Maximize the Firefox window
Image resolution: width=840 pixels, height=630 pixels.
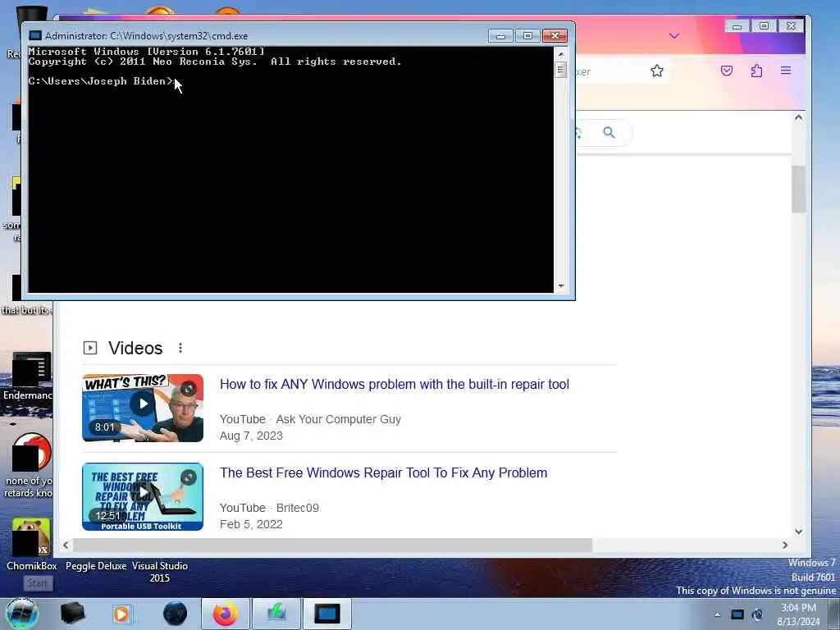tap(764, 25)
